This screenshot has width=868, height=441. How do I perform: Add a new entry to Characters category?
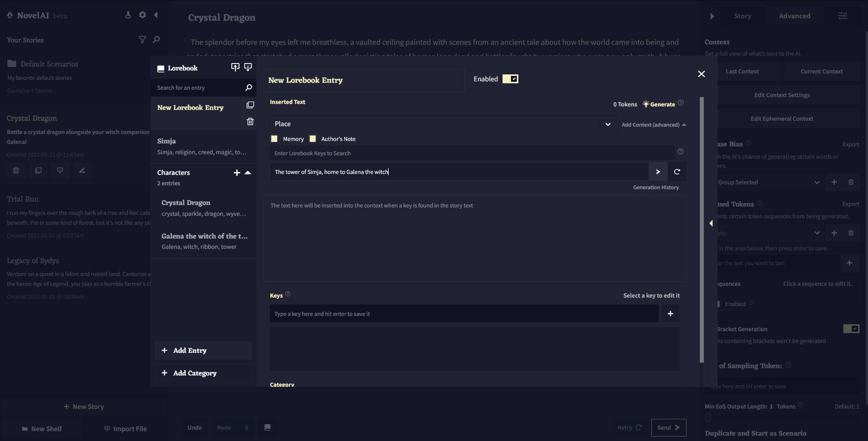[237, 172]
